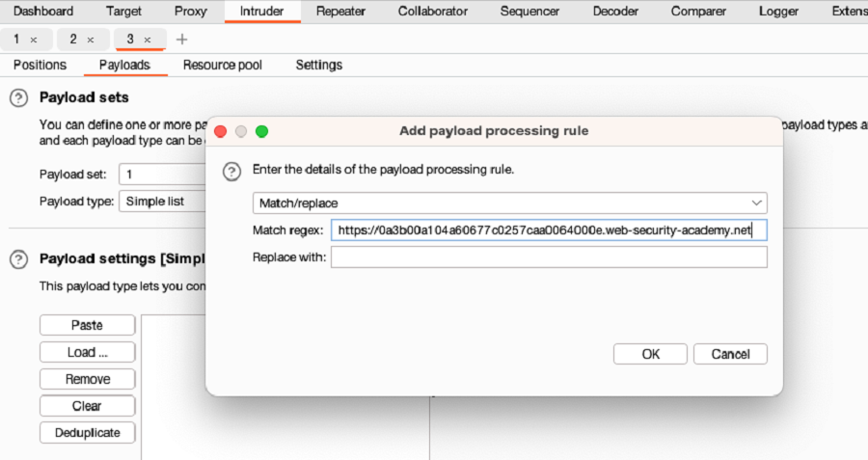Close Intruder tab 2 with its x
Image resolution: width=868 pixels, height=460 pixels.
(91, 40)
